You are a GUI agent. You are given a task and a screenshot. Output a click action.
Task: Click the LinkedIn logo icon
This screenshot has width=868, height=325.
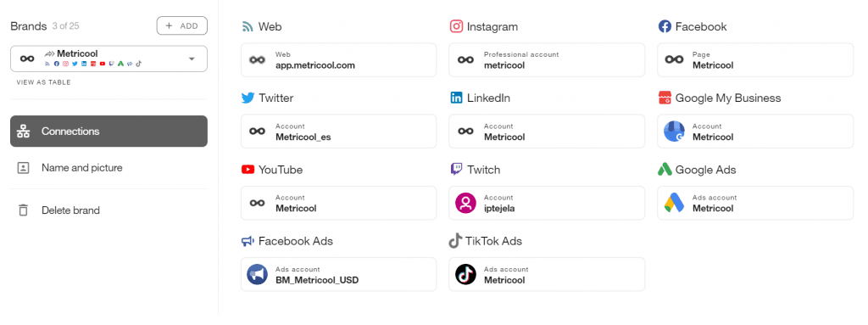[x=456, y=98]
